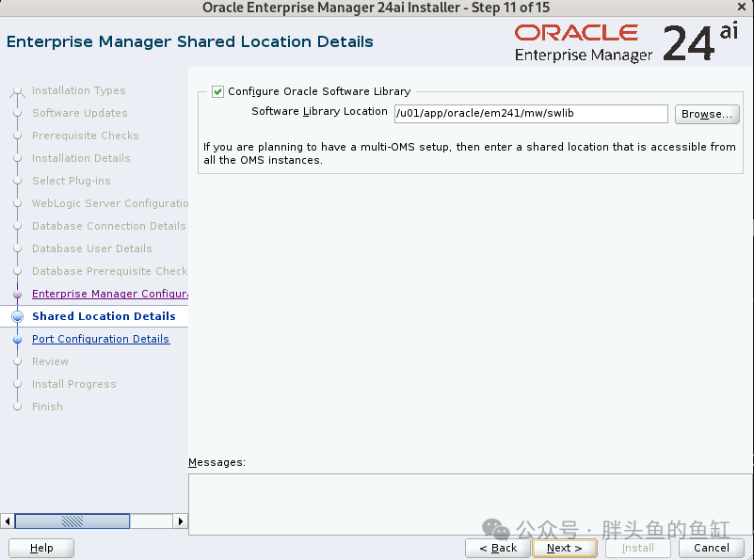Open the Browse file chooser
This screenshot has height=560, width=754.
[x=707, y=114]
